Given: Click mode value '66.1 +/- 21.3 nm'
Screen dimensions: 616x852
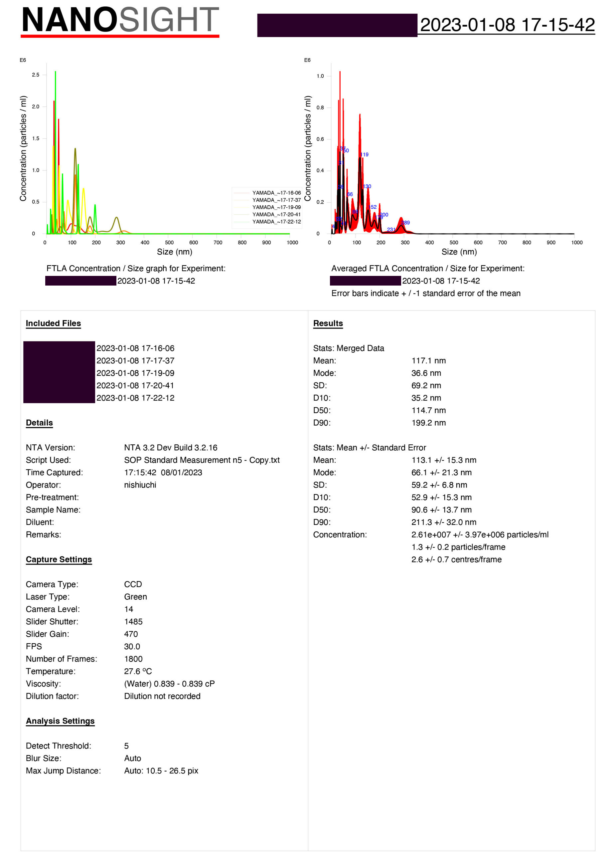Looking at the screenshot, I should (442, 472).
